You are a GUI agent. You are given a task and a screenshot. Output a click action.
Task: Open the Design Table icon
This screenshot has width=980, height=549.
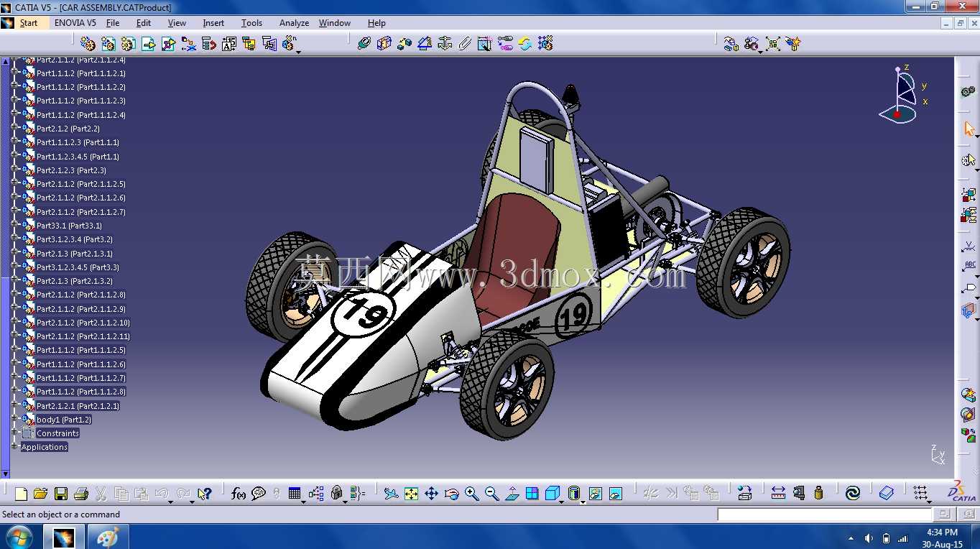pyautogui.click(x=294, y=494)
